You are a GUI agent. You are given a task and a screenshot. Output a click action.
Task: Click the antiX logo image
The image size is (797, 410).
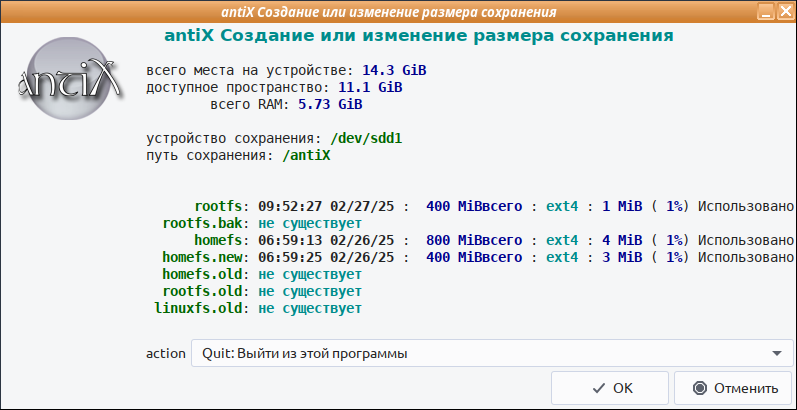coord(70,81)
